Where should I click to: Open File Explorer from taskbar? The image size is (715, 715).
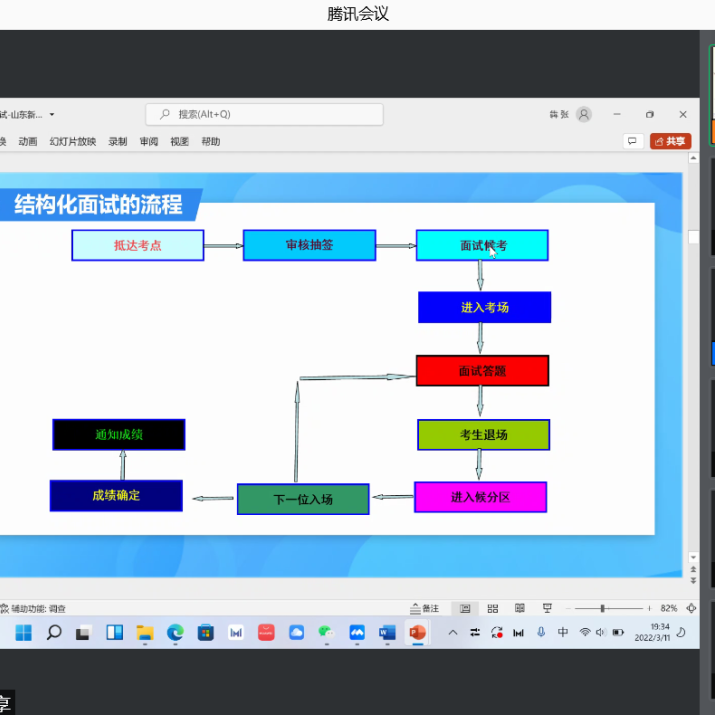145,632
